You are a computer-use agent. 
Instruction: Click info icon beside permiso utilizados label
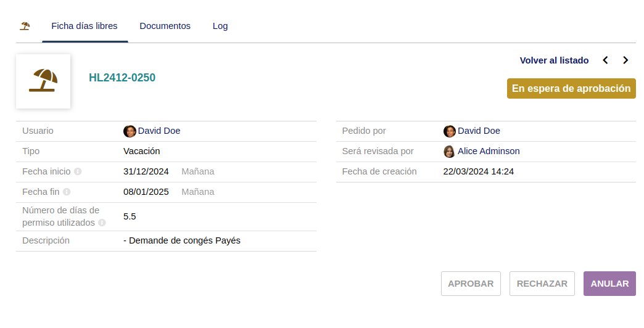pos(102,223)
